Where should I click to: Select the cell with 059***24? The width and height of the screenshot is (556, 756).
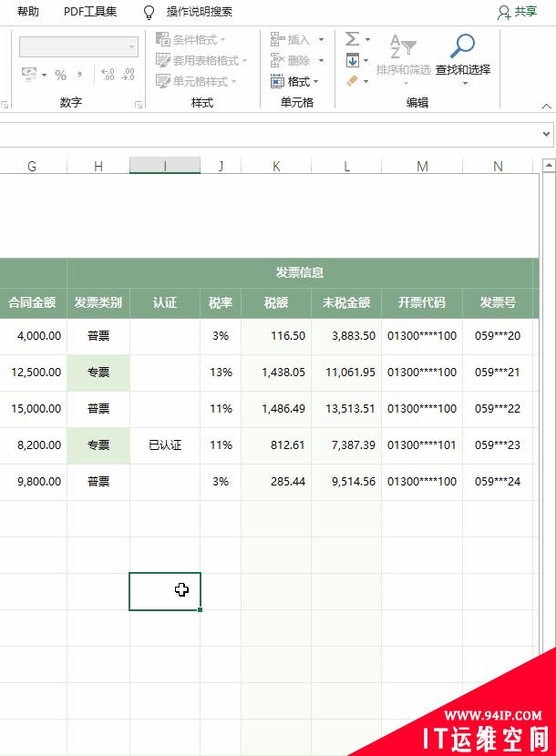(x=498, y=481)
